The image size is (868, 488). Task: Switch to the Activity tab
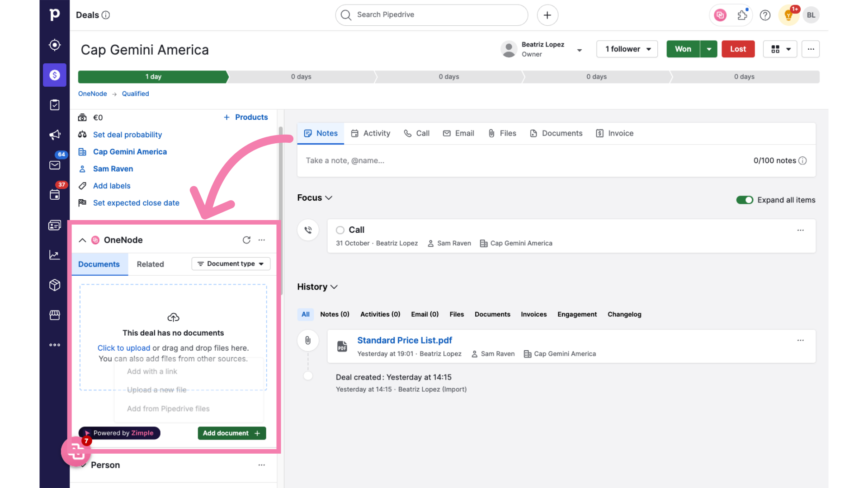371,133
